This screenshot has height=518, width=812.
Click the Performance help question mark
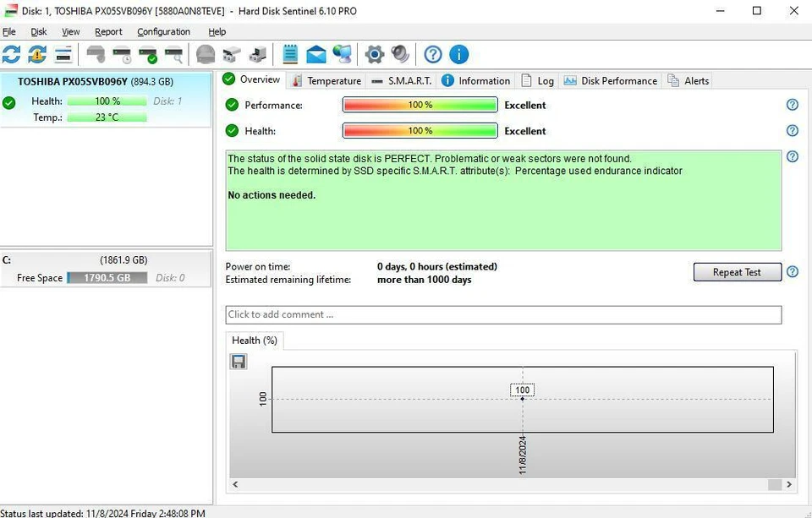pyautogui.click(x=793, y=105)
